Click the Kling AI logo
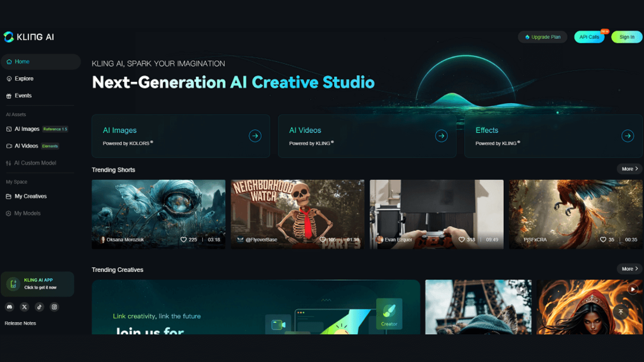The width and height of the screenshot is (644, 362). coord(29,37)
